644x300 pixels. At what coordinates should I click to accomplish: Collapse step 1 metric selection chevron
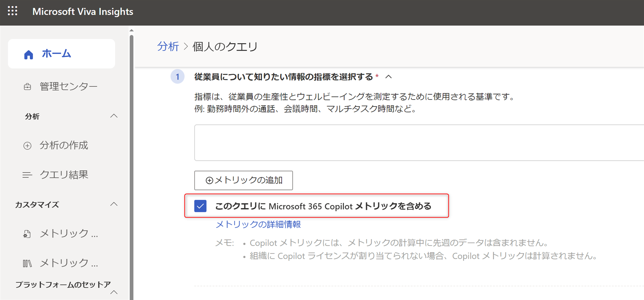pos(388,77)
